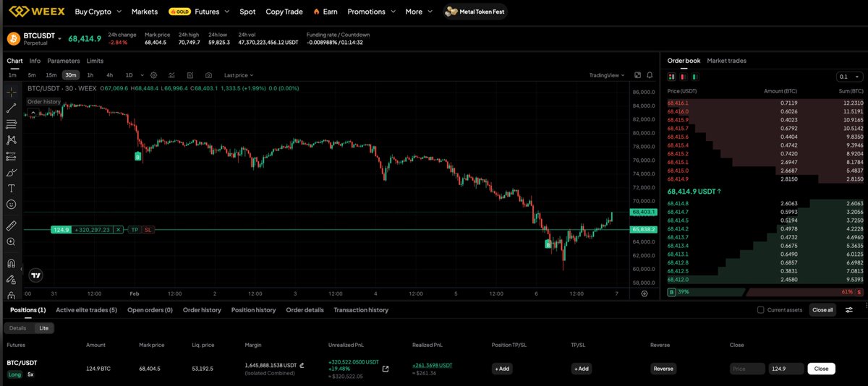Open Metal Token Fest promotion
868x386 pixels.
(475, 12)
